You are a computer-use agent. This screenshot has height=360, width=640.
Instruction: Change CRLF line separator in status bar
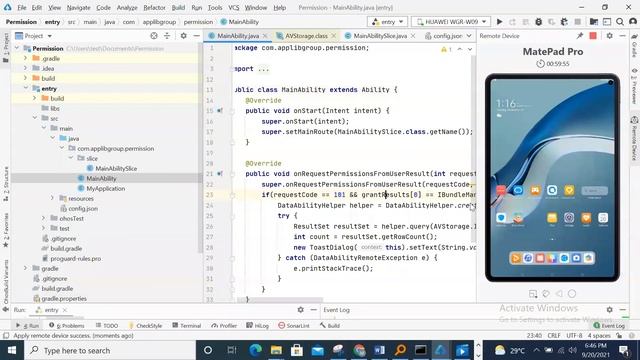click(x=553, y=336)
